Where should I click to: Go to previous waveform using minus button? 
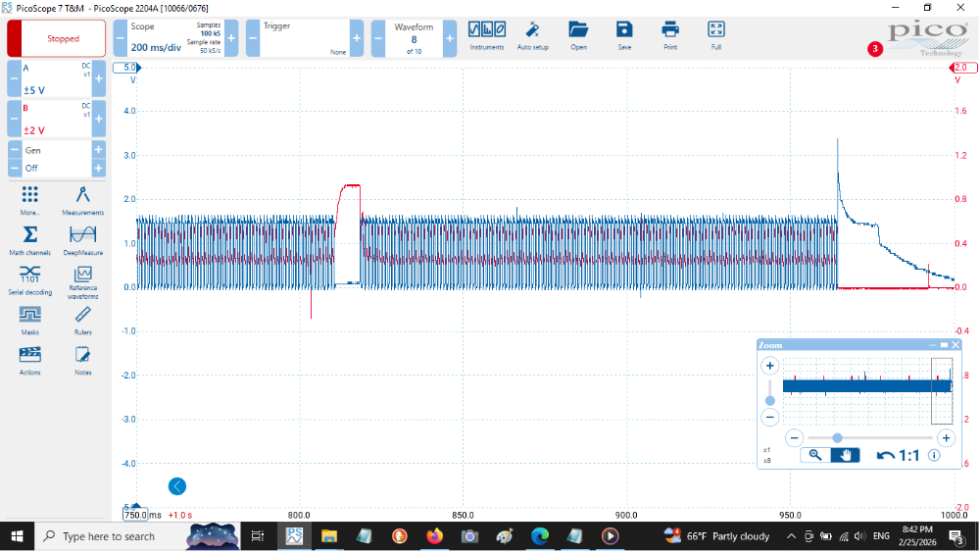click(x=378, y=38)
